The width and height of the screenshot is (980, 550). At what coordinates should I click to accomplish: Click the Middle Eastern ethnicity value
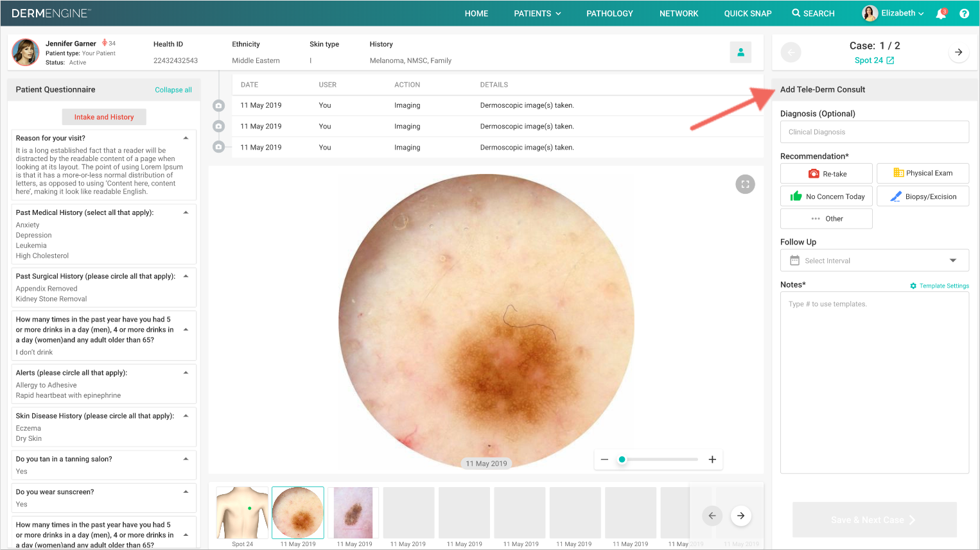[x=256, y=61]
